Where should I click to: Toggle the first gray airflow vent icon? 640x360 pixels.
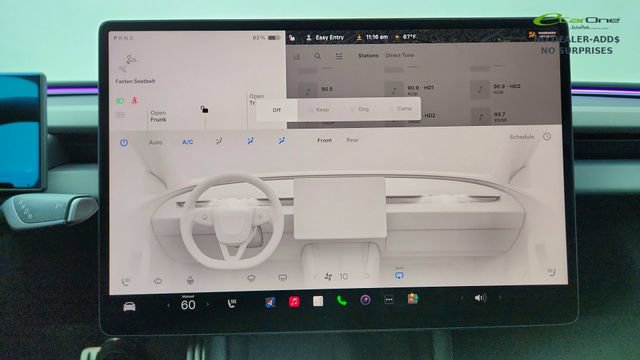[x=219, y=141]
